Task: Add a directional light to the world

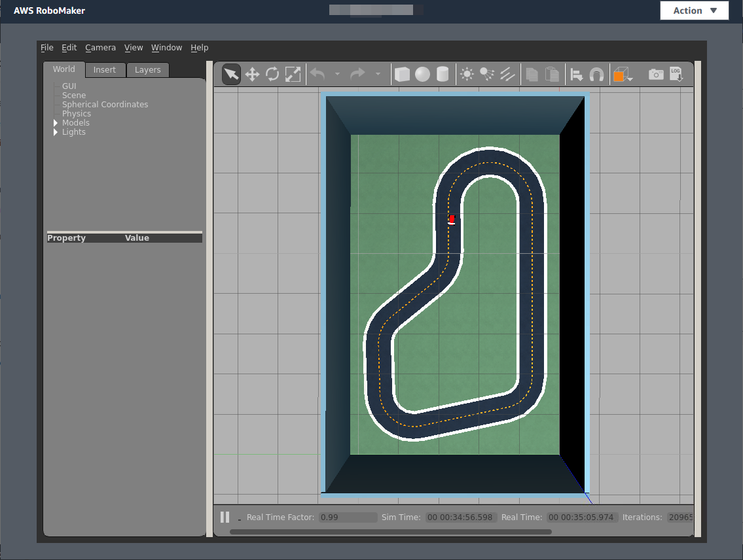Action: click(x=507, y=74)
